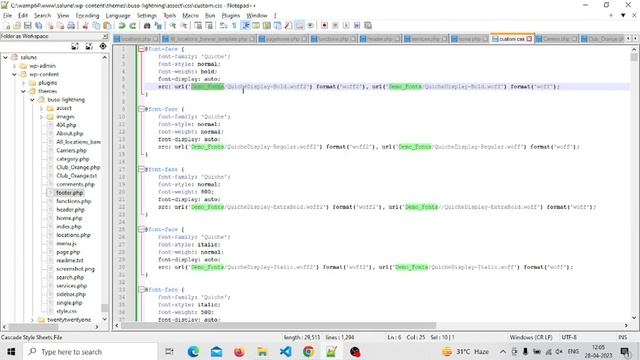Open the Language menu
640x360 pixels.
pyautogui.click(x=118, y=16)
